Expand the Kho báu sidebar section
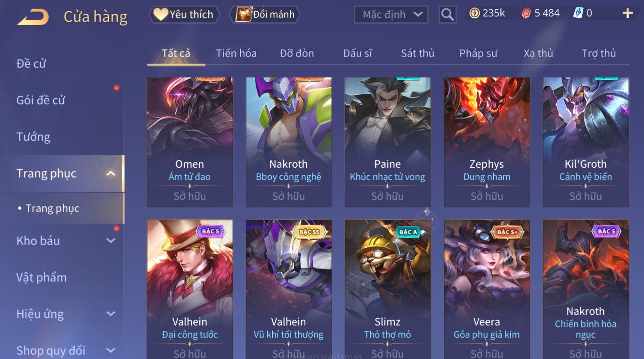Image resolution: width=644 pixels, height=359 pixels. coord(111,240)
